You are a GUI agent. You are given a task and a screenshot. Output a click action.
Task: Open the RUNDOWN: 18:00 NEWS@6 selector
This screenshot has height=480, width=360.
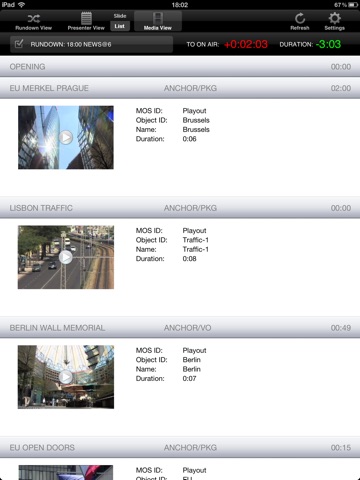point(91,44)
